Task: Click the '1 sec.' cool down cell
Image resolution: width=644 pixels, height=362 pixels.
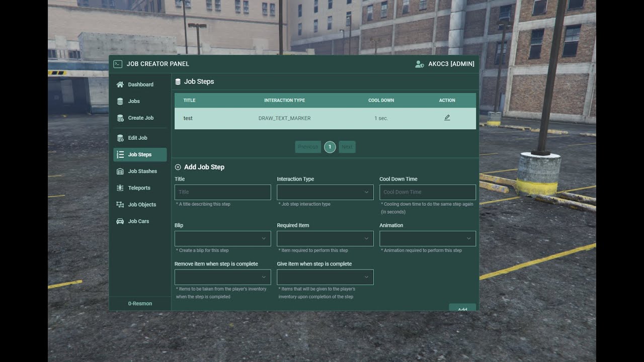Action: pyautogui.click(x=381, y=118)
